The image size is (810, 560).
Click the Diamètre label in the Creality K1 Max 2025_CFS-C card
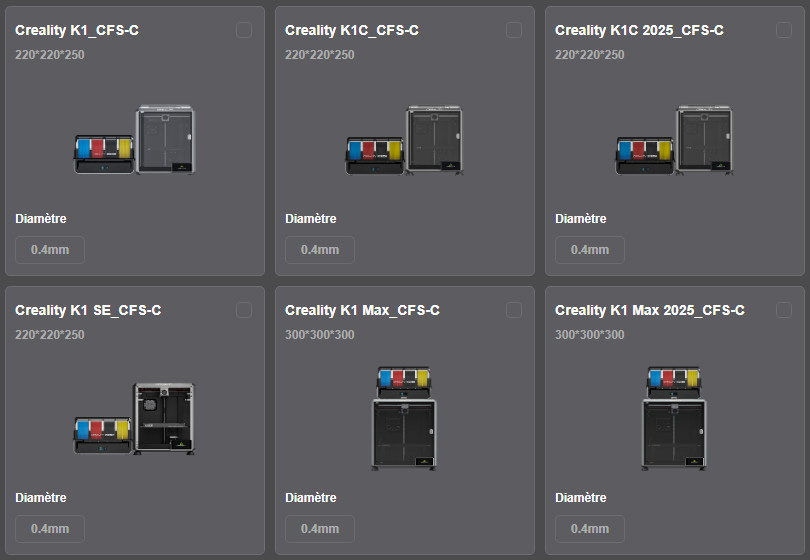pyautogui.click(x=581, y=497)
